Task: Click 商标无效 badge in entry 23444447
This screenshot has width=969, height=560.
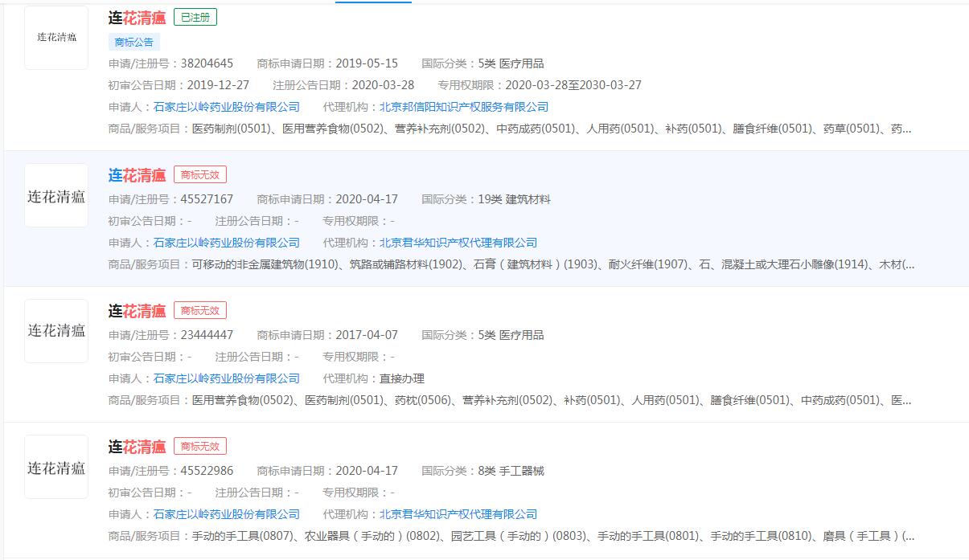Action: click(200, 310)
